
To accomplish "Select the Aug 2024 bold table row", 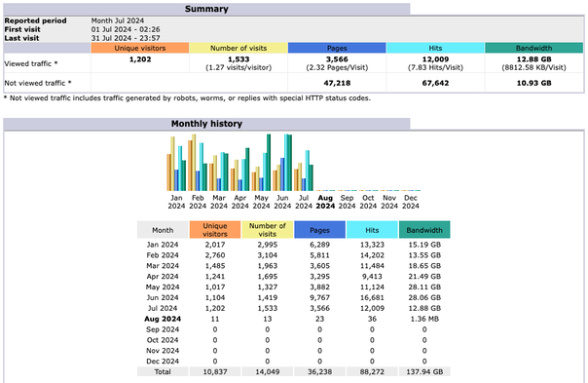I will click(x=294, y=319).
